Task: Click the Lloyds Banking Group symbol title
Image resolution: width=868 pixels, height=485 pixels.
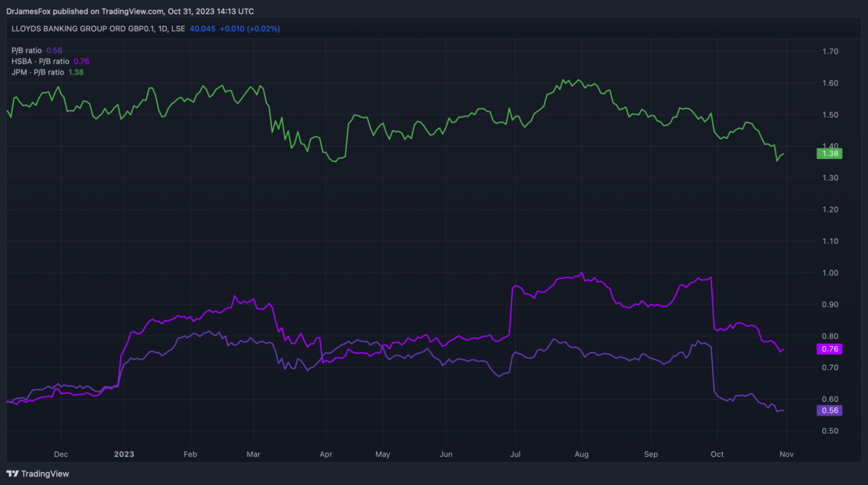Action: (97, 29)
